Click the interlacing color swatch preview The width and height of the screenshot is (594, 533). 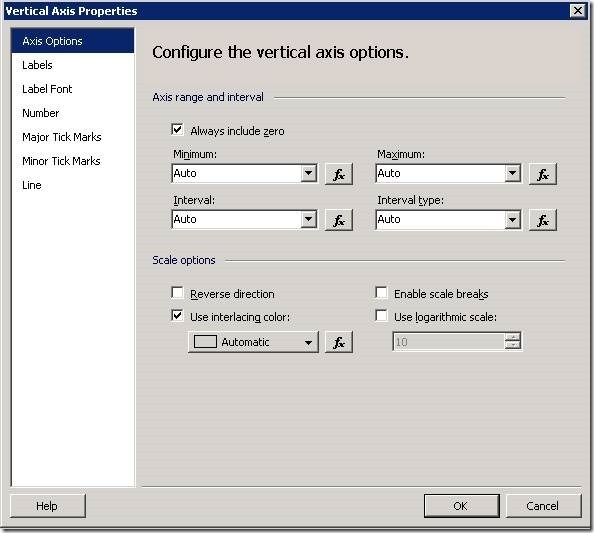[x=205, y=342]
